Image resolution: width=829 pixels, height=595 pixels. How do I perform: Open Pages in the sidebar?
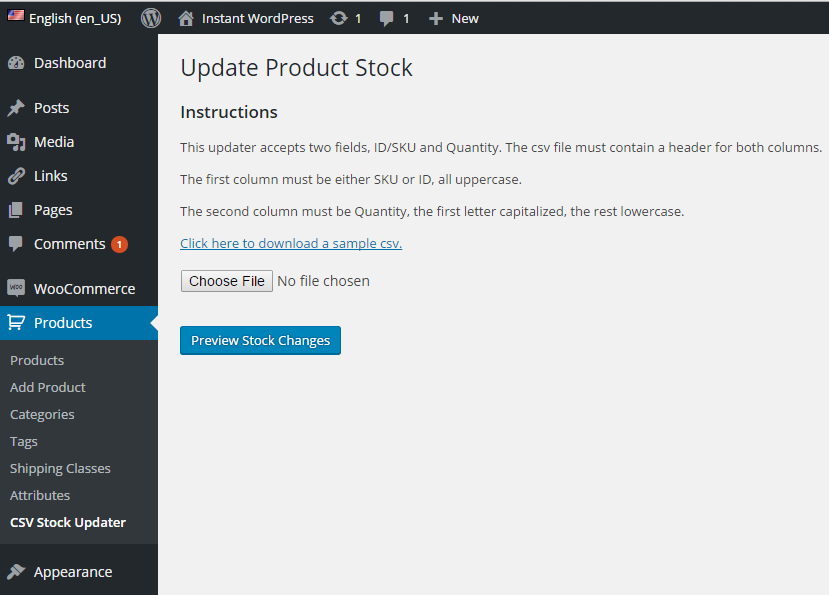click(53, 210)
